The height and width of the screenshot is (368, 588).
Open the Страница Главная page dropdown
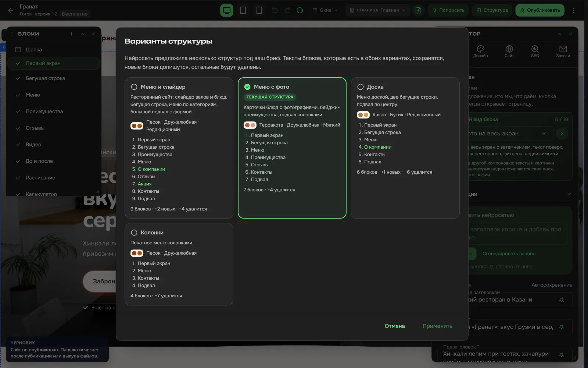click(377, 10)
